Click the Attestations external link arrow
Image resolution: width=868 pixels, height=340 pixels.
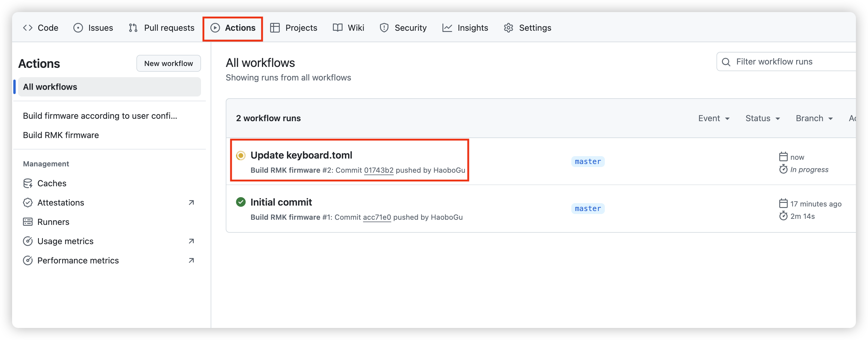(x=191, y=203)
